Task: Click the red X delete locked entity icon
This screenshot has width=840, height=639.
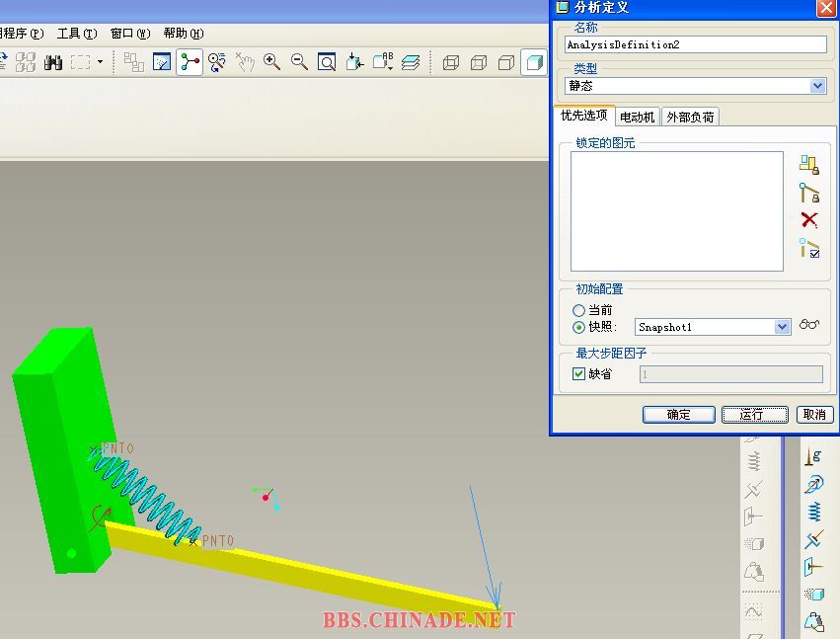Action: (x=809, y=220)
